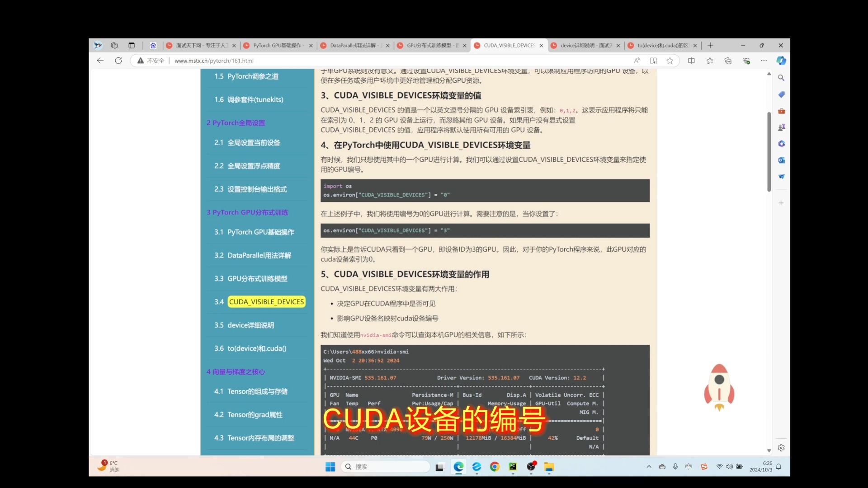The width and height of the screenshot is (868, 488).
Task: Switch to device详细说明 browser tab
Action: [583, 45]
